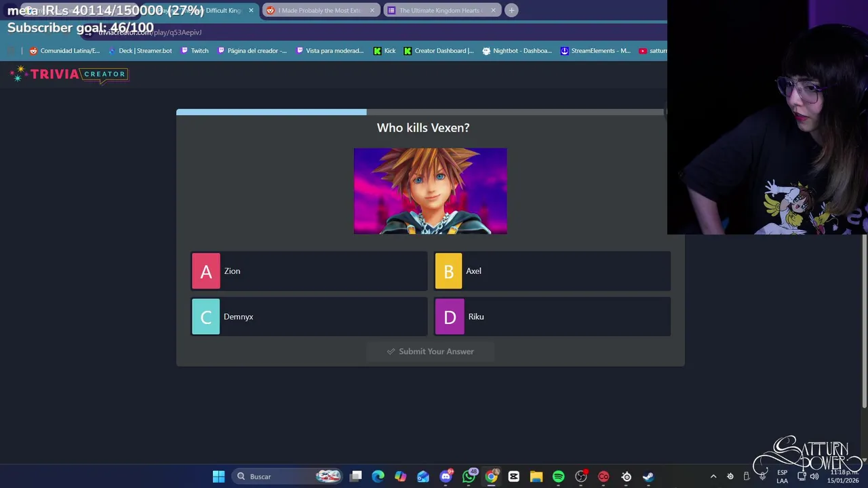Screen dimensions: 868x488
Task: Open the Comunidad Latina bookmark
Action: coord(64,51)
